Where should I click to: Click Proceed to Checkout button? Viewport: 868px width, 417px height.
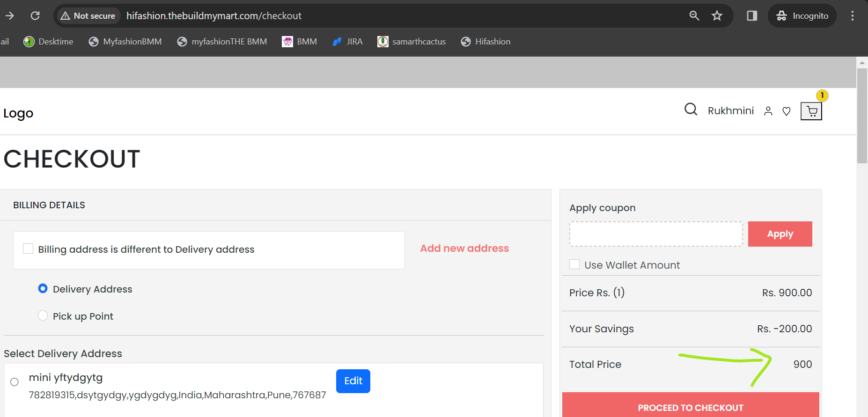point(691,405)
